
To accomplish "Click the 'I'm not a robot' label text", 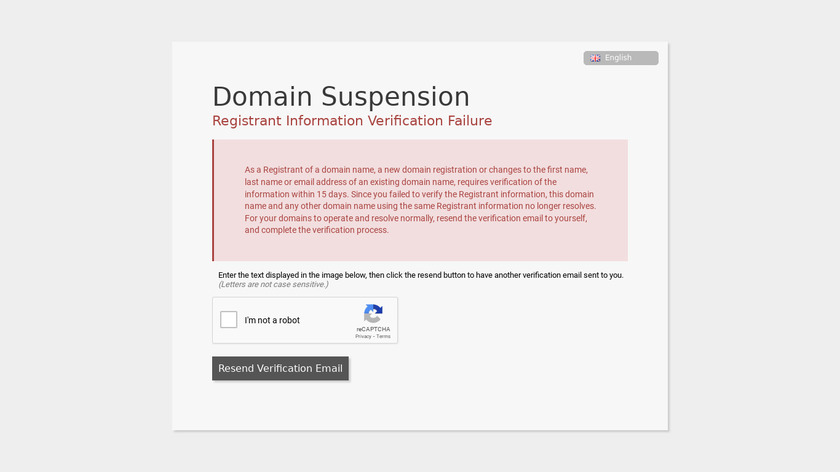I will click(x=272, y=320).
